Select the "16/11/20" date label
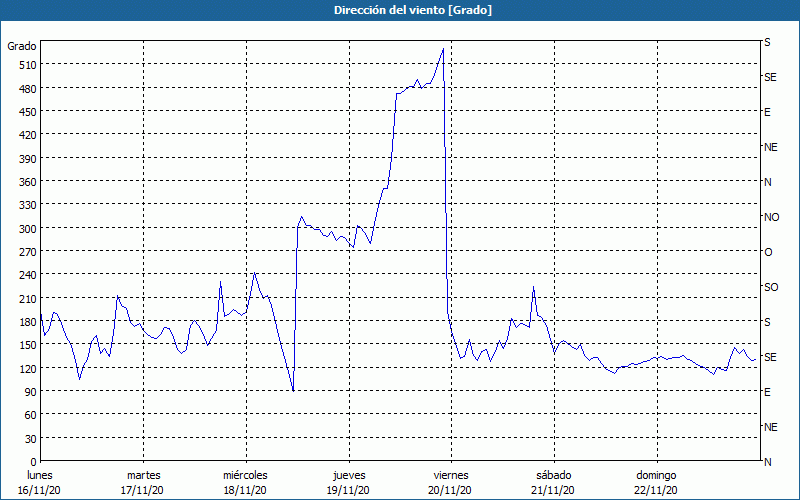The width and height of the screenshot is (800, 500). [40, 491]
